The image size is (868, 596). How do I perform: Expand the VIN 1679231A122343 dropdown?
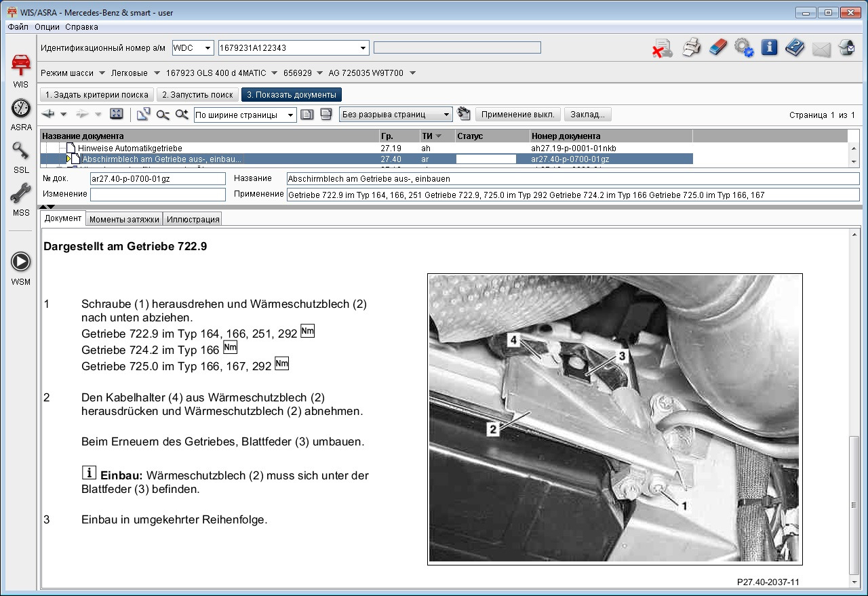pyautogui.click(x=363, y=48)
